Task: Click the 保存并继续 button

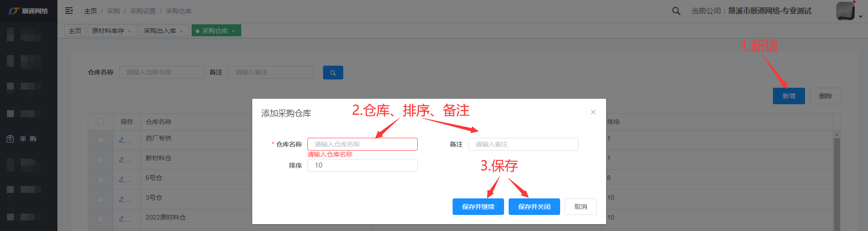Action: click(478, 207)
